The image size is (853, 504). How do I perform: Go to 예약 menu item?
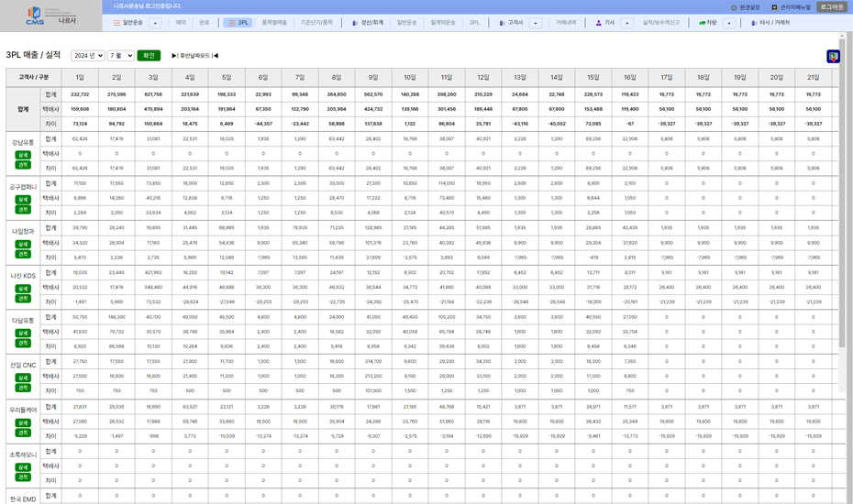point(181,23)
